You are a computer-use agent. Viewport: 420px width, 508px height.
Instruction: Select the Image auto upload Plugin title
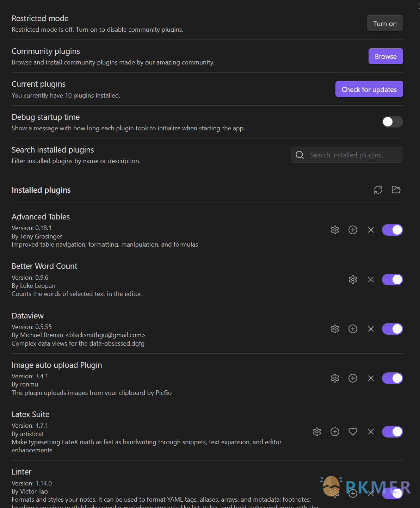pos(57,365)
